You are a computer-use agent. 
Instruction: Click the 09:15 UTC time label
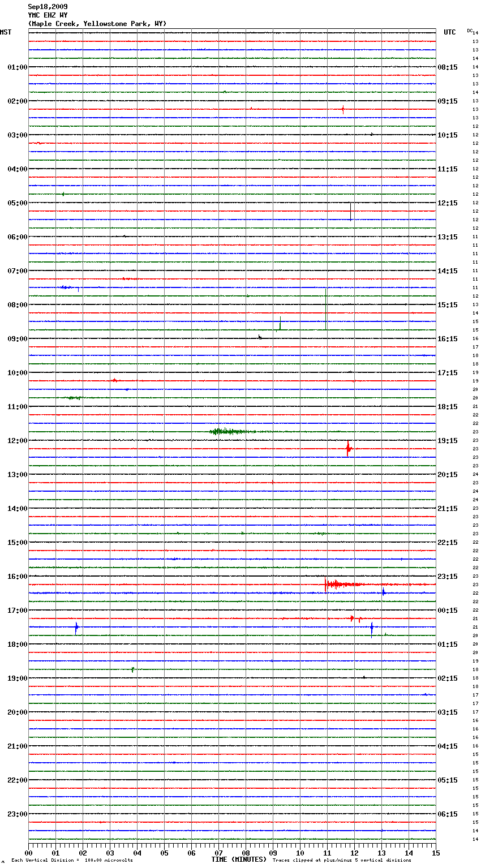448,101
